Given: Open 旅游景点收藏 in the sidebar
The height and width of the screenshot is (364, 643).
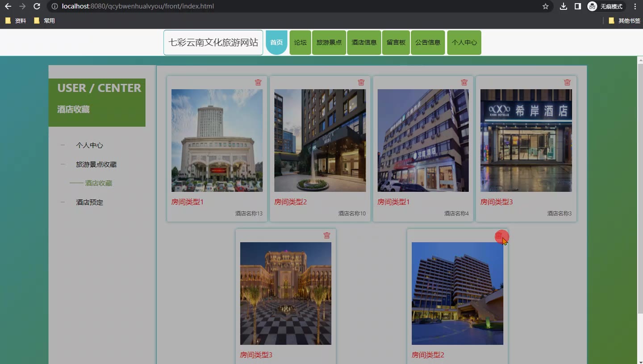Looking at the screenshot, I should click(x=96, y=165).
